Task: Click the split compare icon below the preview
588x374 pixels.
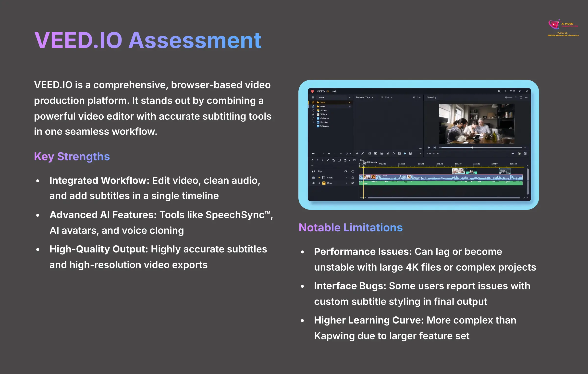Action: 519,154
